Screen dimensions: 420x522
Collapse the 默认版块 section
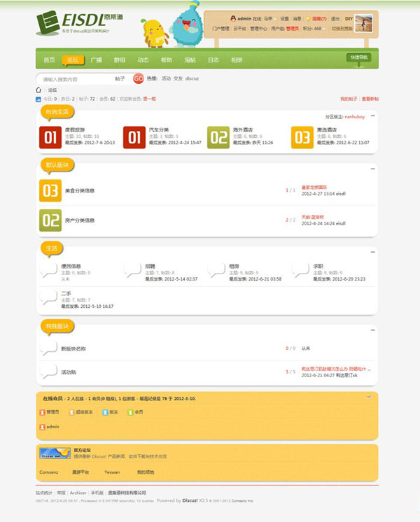tap(373, 169)
